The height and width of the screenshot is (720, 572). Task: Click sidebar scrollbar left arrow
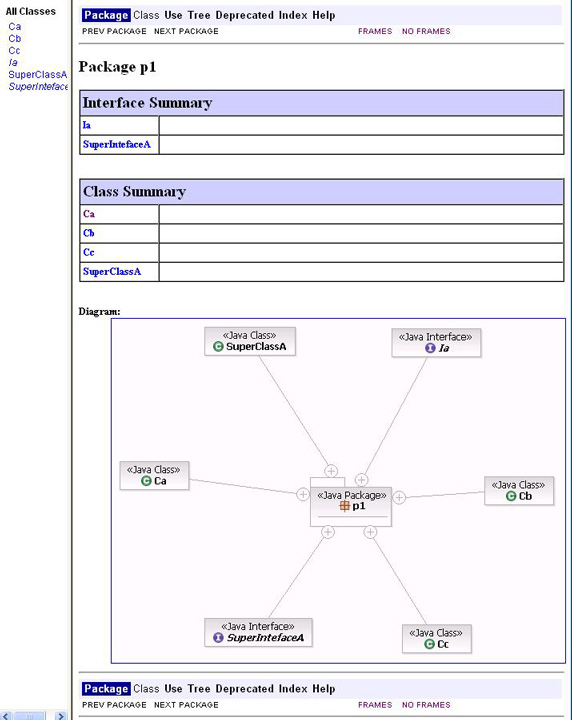(x=6, y=715)
